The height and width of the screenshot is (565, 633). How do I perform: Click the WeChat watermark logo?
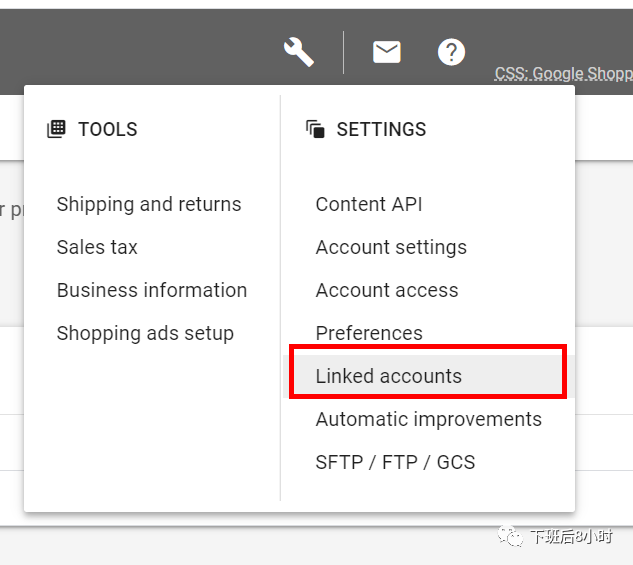[x=510, y=536]
